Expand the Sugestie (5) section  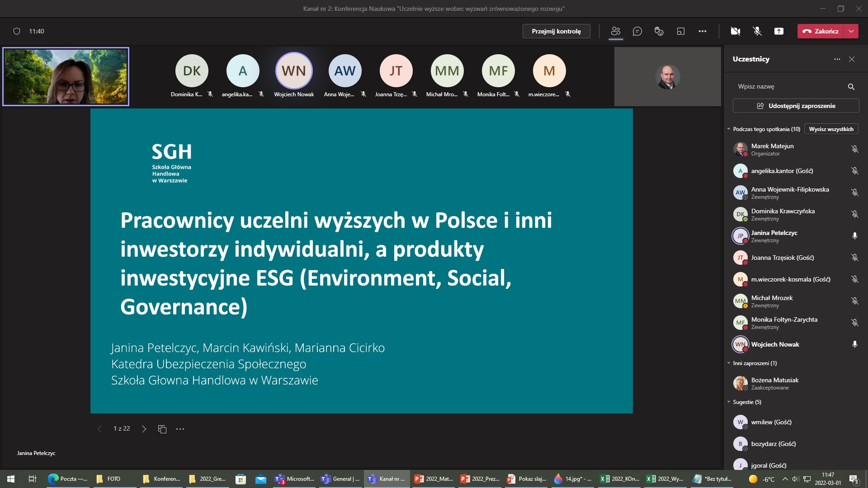[x=728, y=402]
